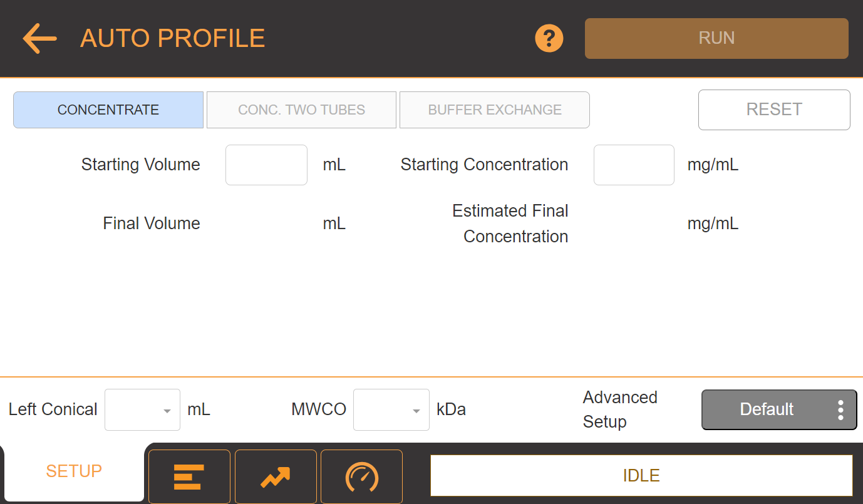Open the Left Conical volume dropdown
863x504 pixels.
(x=142, y=409)
